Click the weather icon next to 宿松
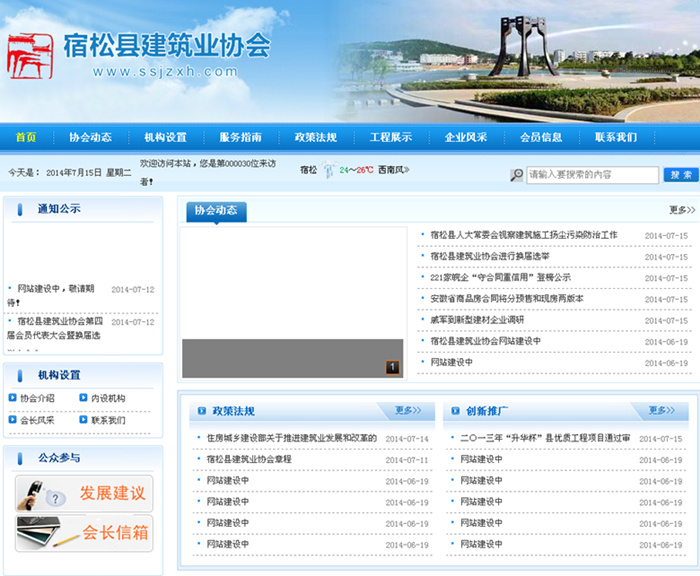The height and width of the screenshot is (576, 700). click(328, 171)
